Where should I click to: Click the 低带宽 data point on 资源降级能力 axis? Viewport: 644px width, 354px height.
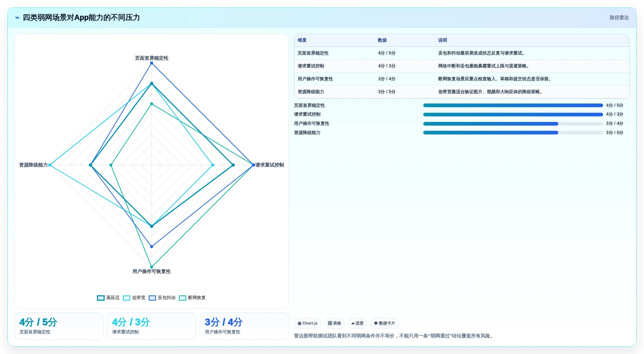click(50, 165)
